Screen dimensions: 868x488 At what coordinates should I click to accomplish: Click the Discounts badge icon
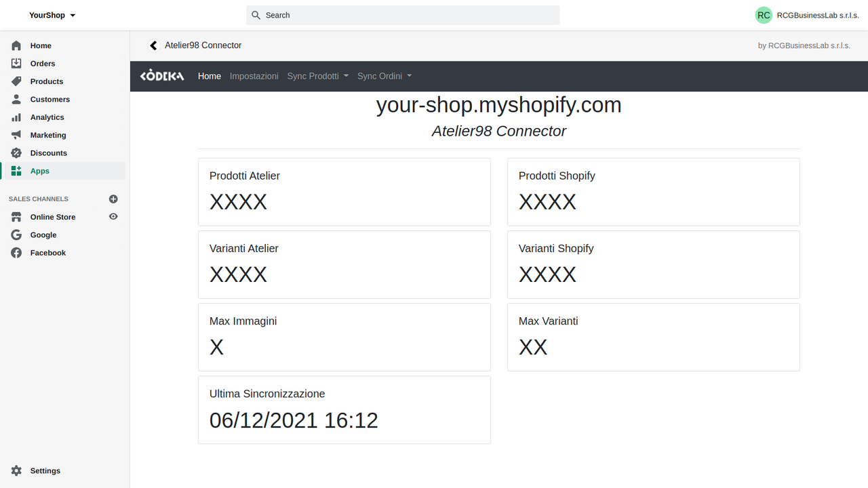tap(16, 153)
